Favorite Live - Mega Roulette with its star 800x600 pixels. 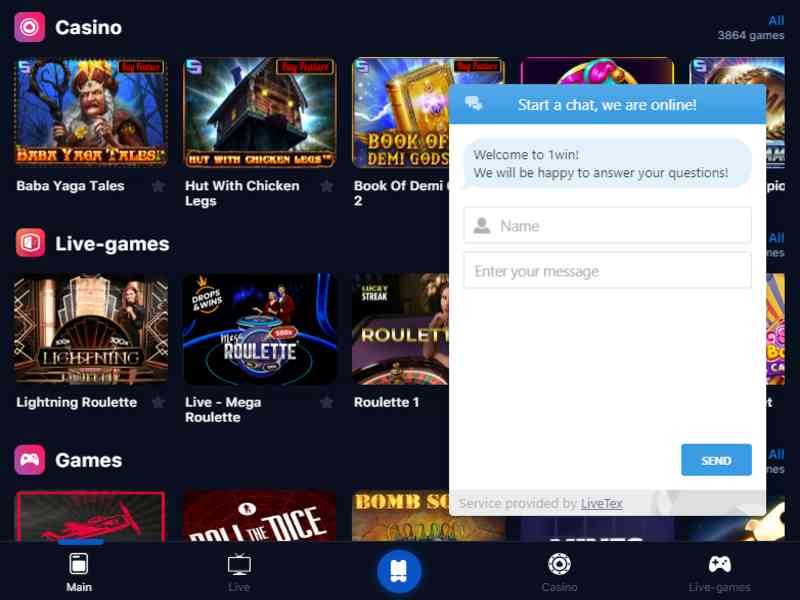pos(327,403)
